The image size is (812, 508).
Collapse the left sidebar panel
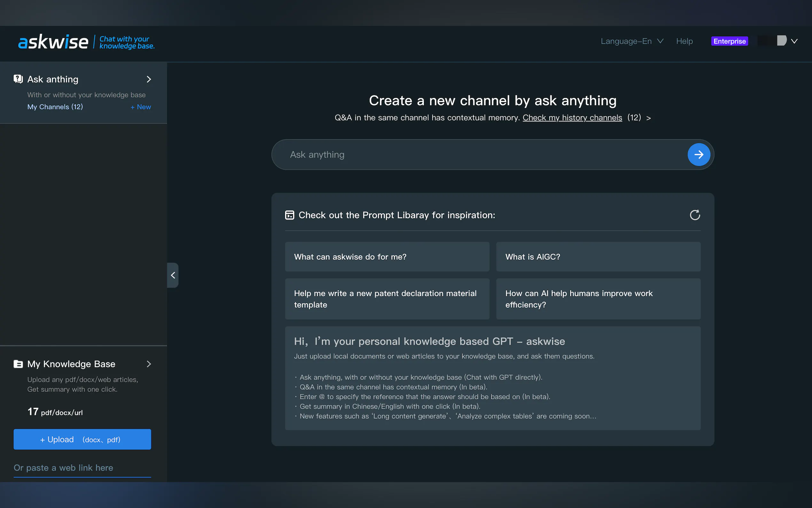(173, 275)
